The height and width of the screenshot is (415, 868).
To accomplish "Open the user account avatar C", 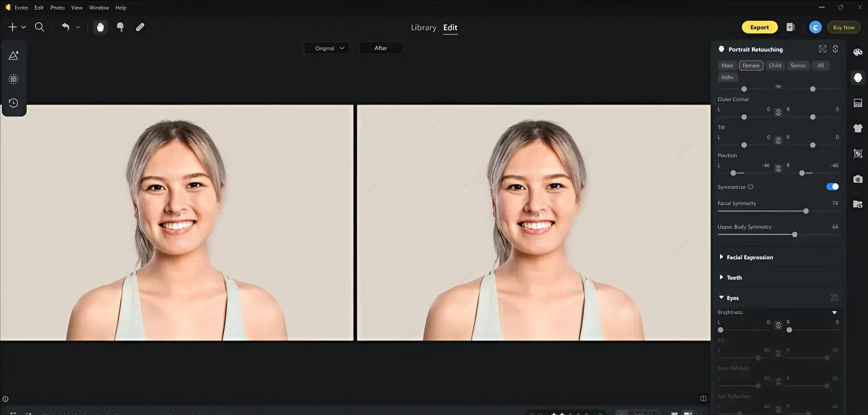I will click(815, 27).
